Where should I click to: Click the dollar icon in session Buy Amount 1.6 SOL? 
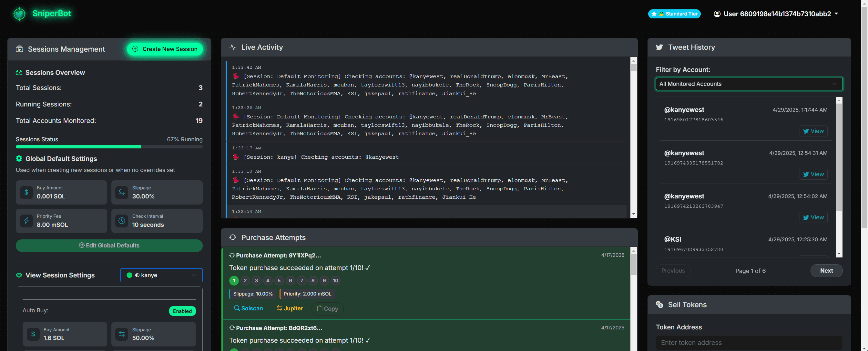pyautogui.click(x=33, y=334)
